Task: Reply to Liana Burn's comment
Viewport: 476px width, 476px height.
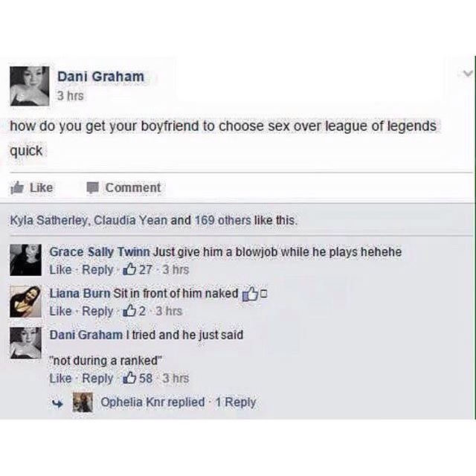Action: [97, 311]
